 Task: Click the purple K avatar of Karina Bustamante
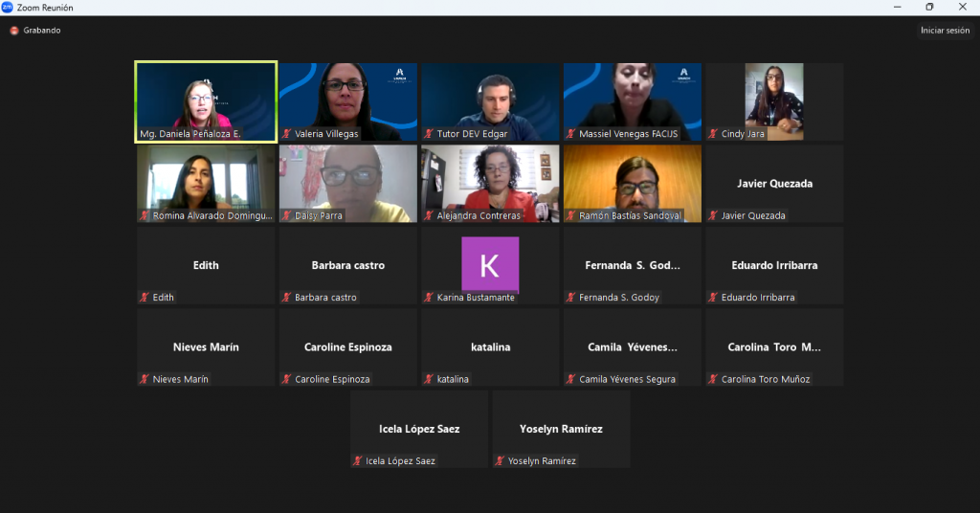coord(490,263)
